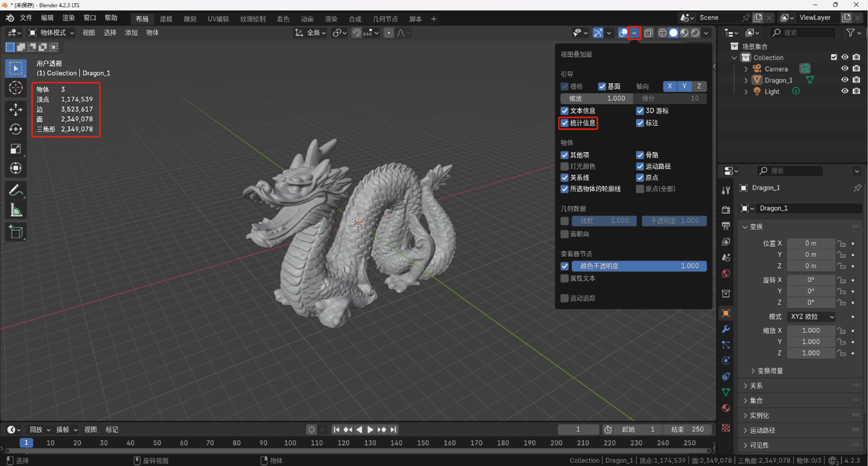Choose the Add Cube tool
This screenshot has height=466, width=868.
[16, 232]
